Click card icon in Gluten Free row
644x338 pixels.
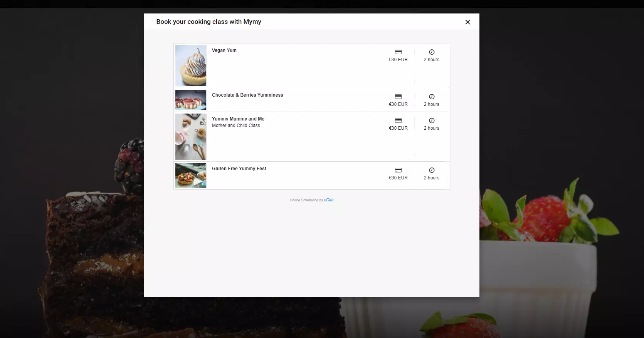tap(398, 170)
